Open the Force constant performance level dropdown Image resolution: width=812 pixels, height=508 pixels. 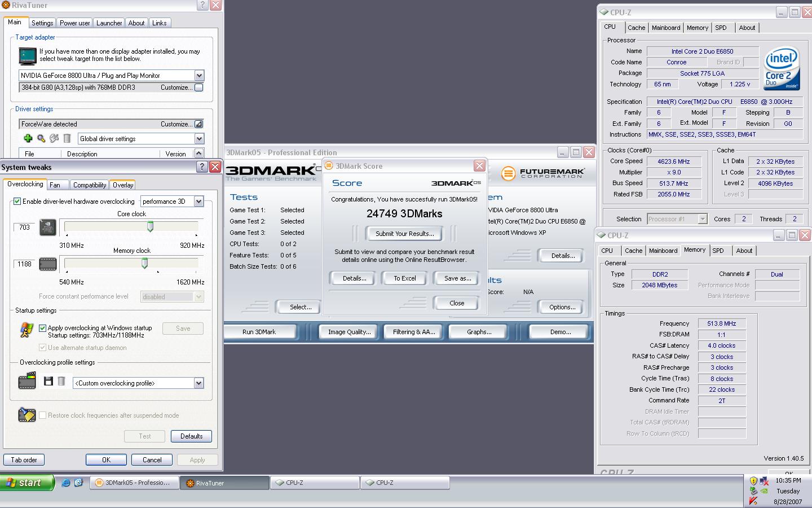(198, 297)
